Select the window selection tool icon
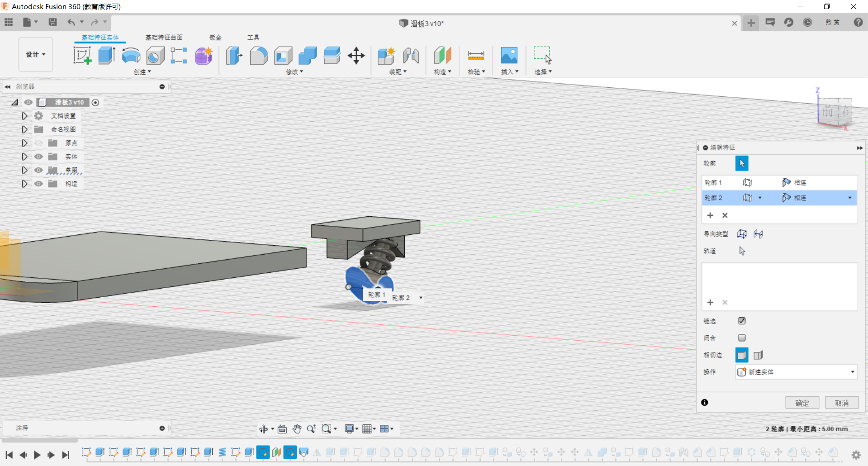Viewport: 868px width, 466px height. tap(542, 56)
